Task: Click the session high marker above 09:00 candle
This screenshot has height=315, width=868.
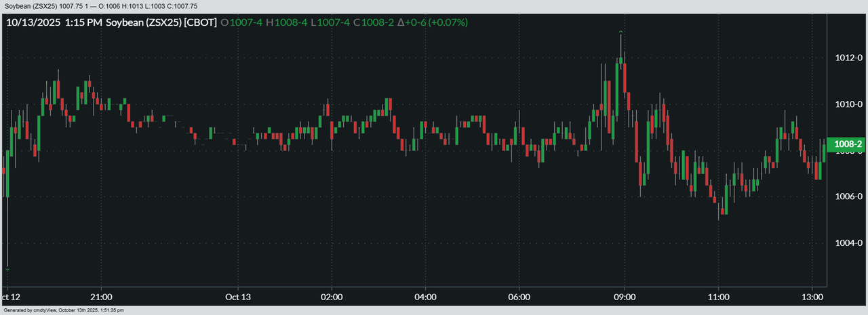Action: click(621, 33)
